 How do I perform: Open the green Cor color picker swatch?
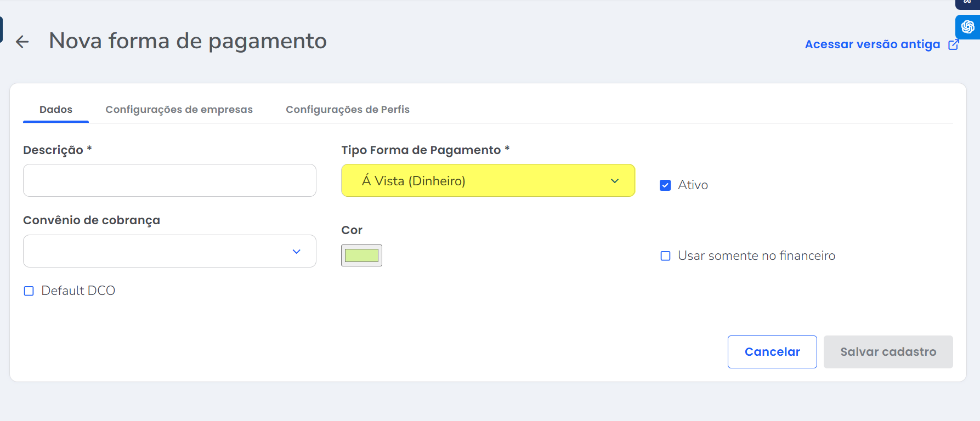(361, 255)
